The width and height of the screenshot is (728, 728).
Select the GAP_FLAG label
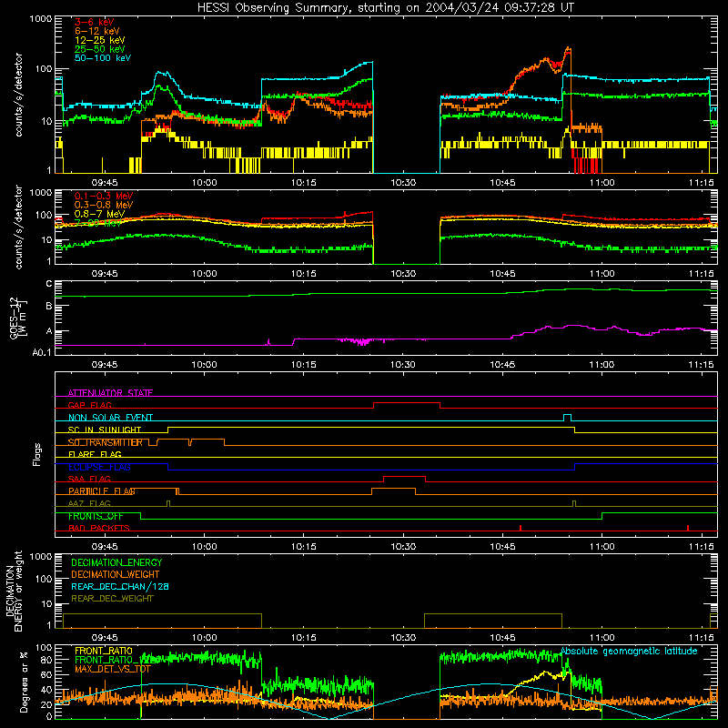(x=89, y=405)
